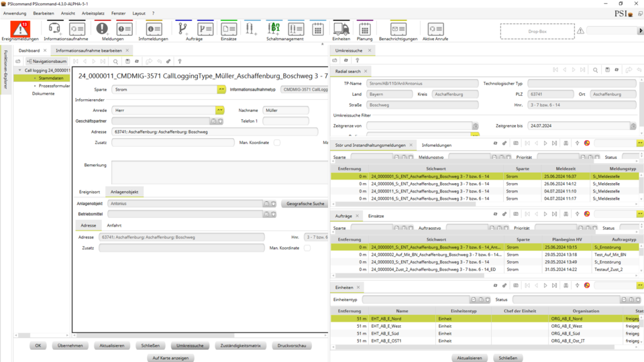644x362 pixels.
Task: Select row 24_0000002_Auf_Mit_BN in Aufträge table
Action: [x=484, y=255]
